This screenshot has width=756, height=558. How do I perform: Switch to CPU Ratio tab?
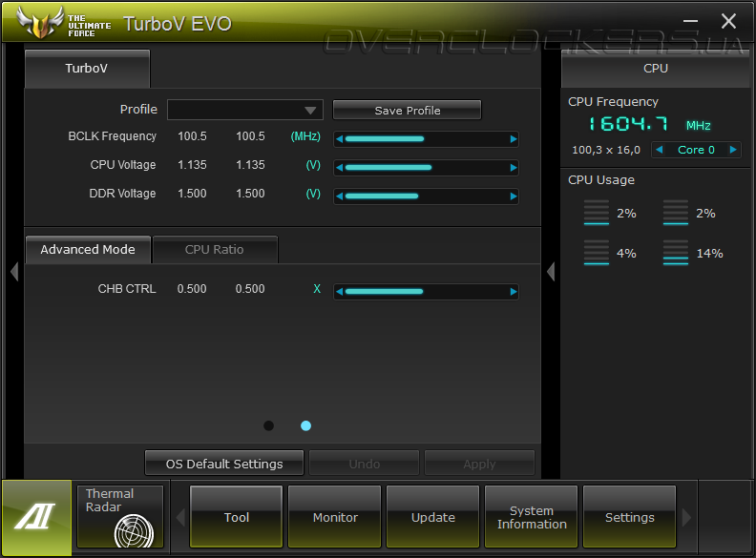[215, 250]
